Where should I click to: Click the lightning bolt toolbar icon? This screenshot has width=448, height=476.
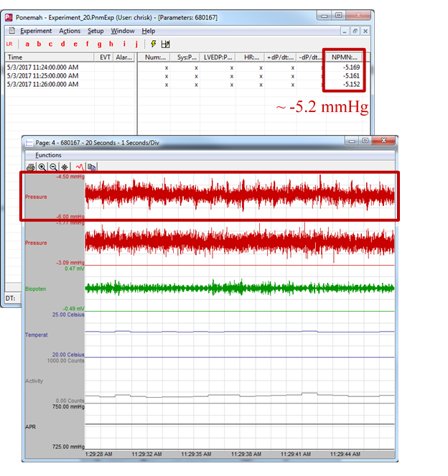(153, 44)
